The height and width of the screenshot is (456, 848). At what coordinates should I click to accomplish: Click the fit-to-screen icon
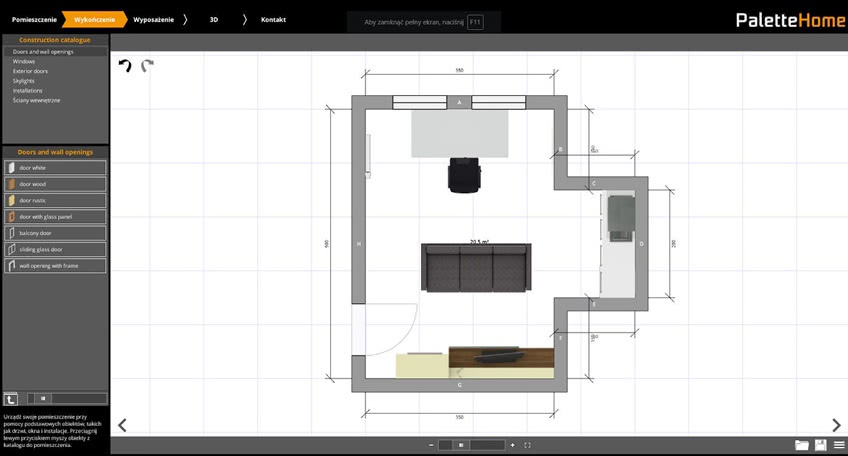pos(527,445)
